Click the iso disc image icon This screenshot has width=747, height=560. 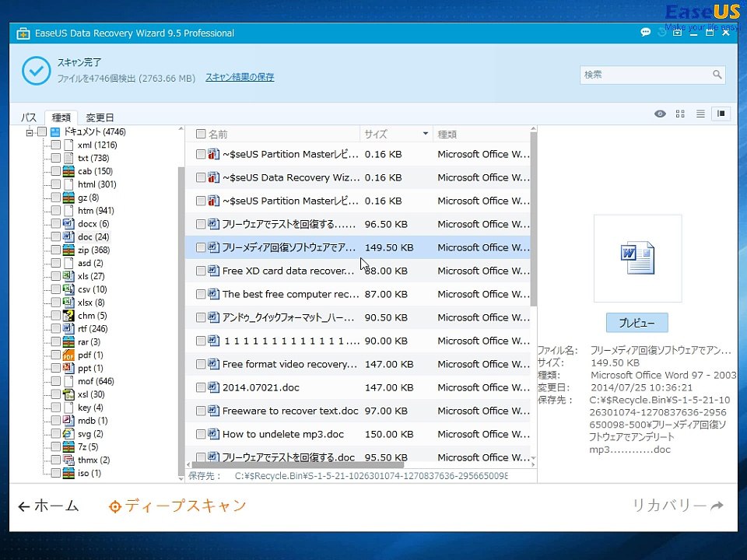pos(68,473)
